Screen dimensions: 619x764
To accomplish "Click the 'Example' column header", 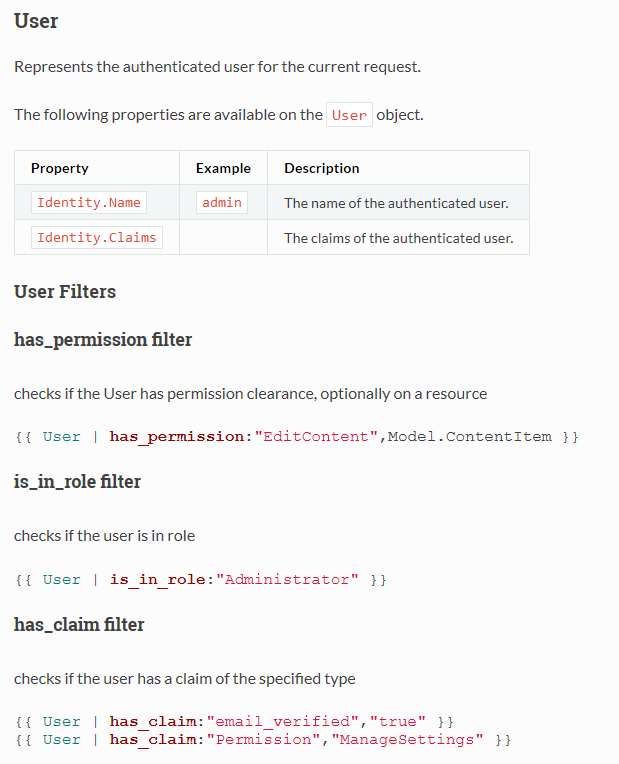I will pyautogui.click(x=223, y=168).
